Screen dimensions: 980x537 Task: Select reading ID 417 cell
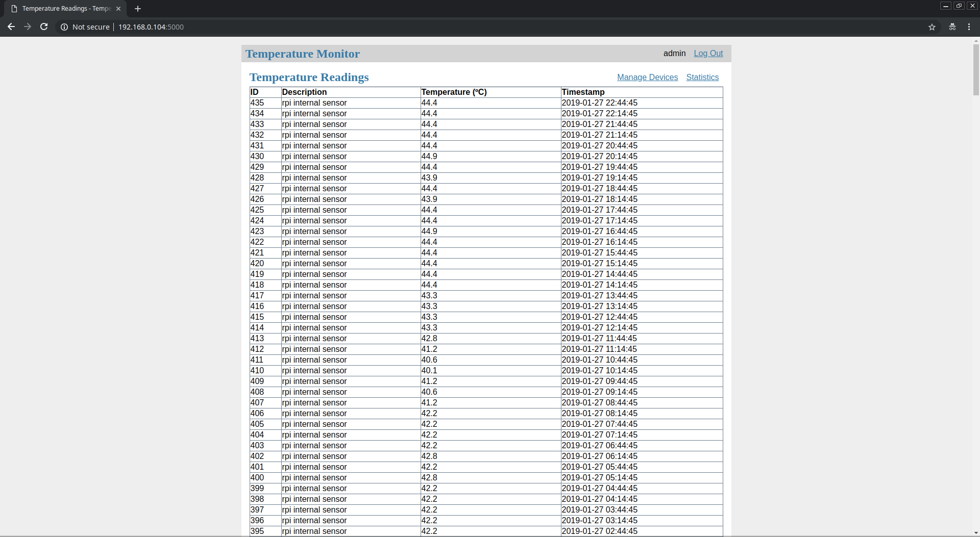coord(265,296)
